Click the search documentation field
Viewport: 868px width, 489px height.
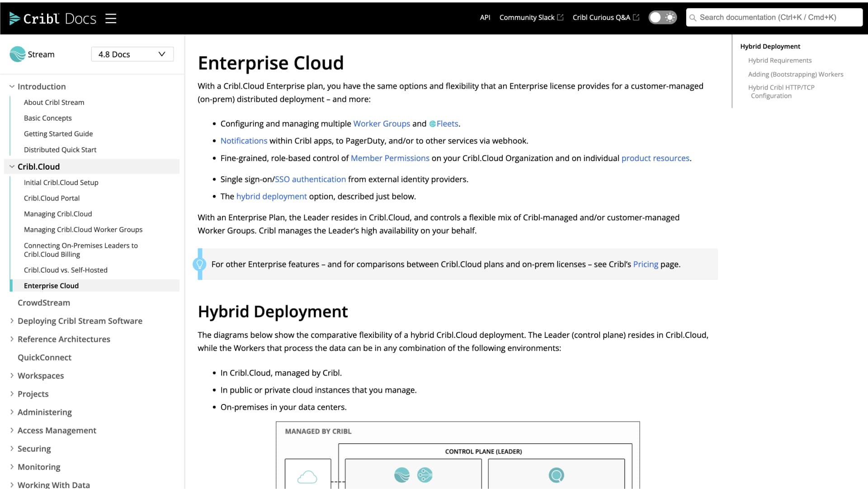pyautogui.click(x=774, y=17)
